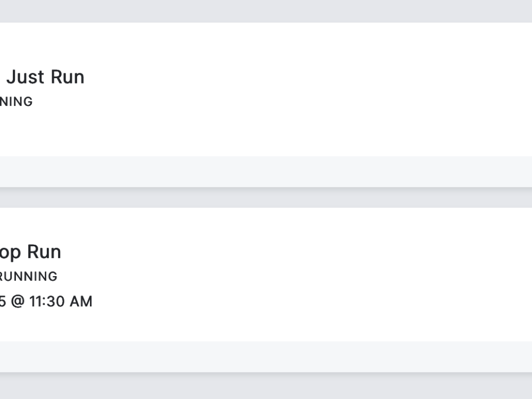Click gray background below the op Run card

coord(266,386)
